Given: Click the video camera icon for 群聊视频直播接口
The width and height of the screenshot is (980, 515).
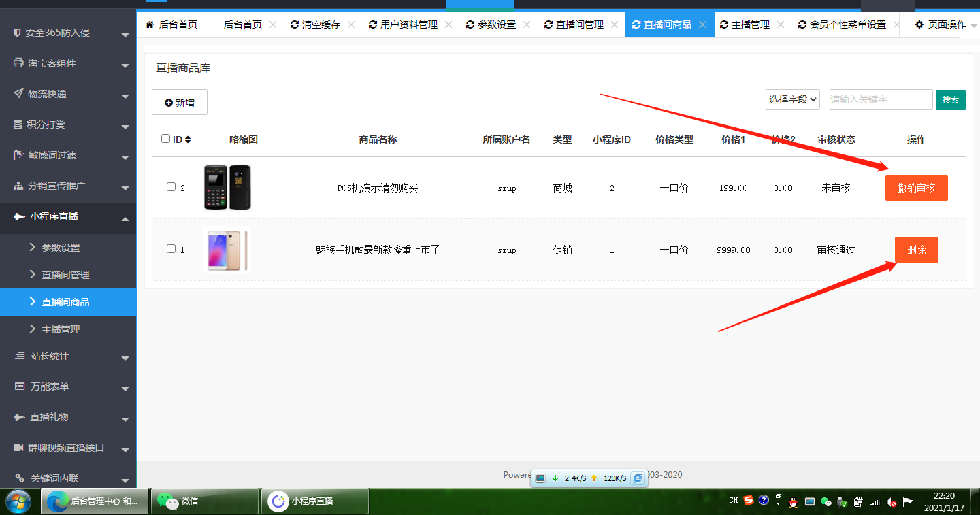Looking at the screenshot, I should click(x=19, y=448).
